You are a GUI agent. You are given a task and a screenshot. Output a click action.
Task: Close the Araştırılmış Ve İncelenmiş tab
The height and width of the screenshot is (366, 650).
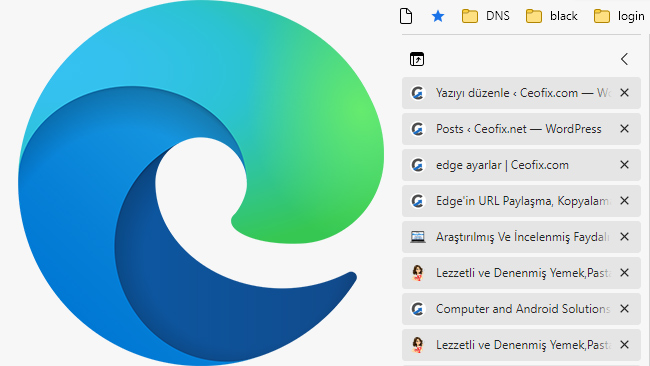624,237
